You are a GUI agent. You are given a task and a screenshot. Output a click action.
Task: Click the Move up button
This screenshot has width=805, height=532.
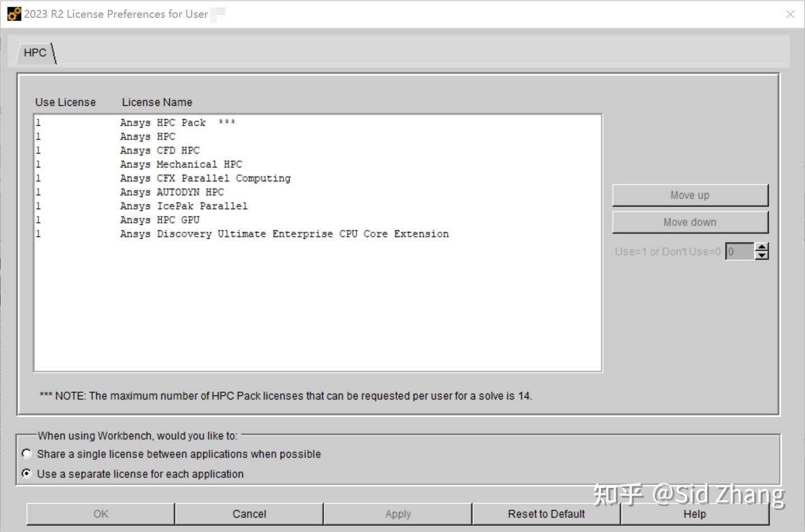click(690, 195)
